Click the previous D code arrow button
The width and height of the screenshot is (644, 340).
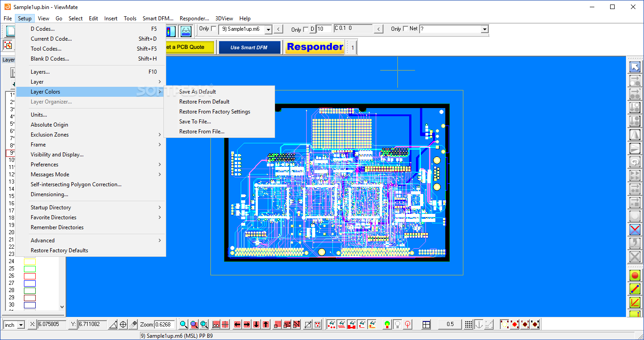(x=379, y=29)
